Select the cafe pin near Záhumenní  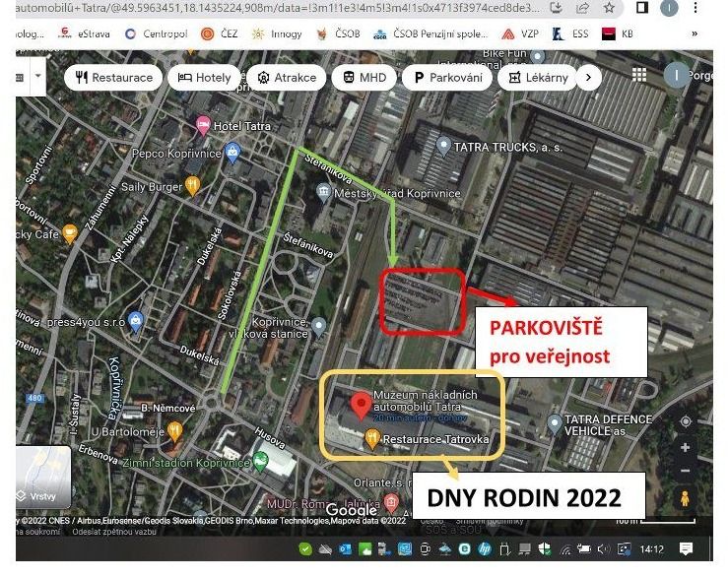click(70, 233)
